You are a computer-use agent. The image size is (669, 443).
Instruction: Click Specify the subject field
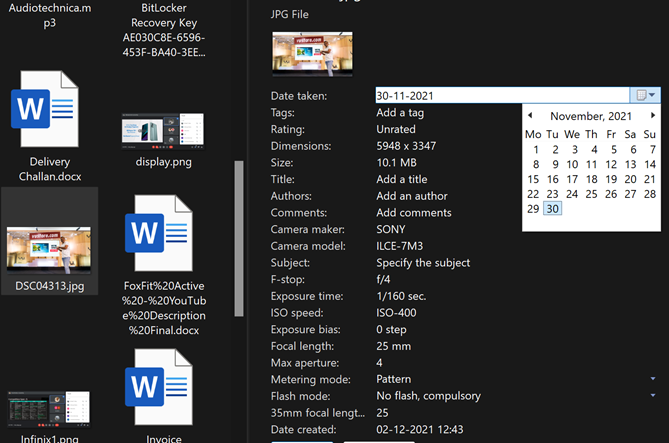click(423, 263)
